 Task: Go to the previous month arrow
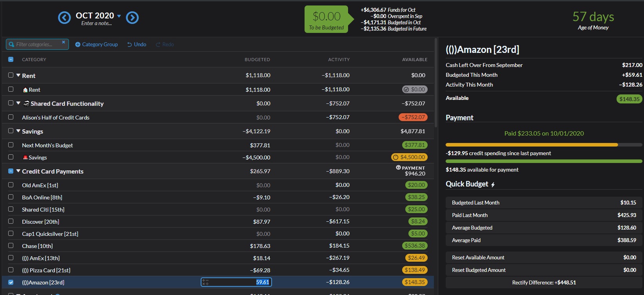64,18
